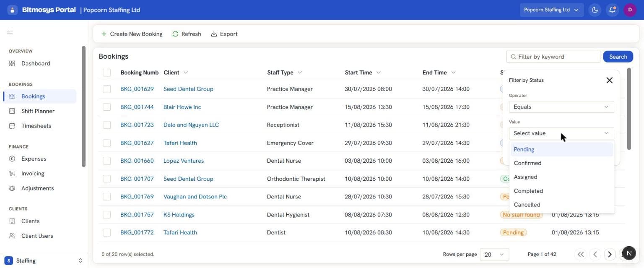
Task: Click the Export download icon
Action: coord(214,34)
